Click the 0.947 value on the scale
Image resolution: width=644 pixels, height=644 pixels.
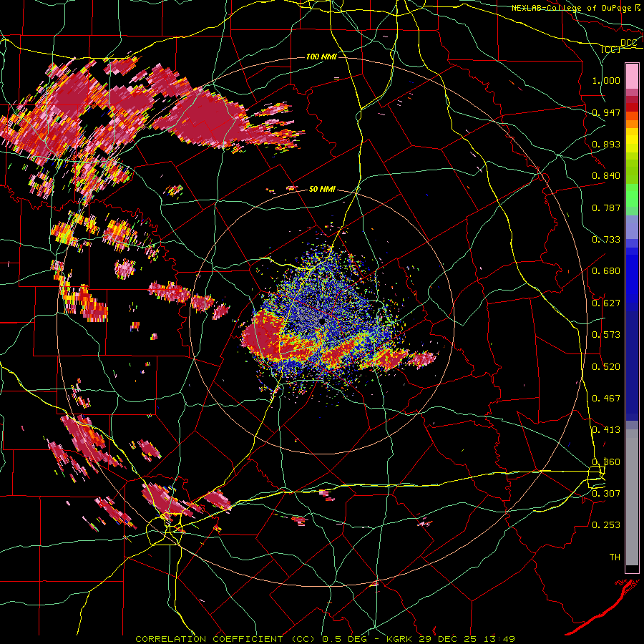click(606, 112)
